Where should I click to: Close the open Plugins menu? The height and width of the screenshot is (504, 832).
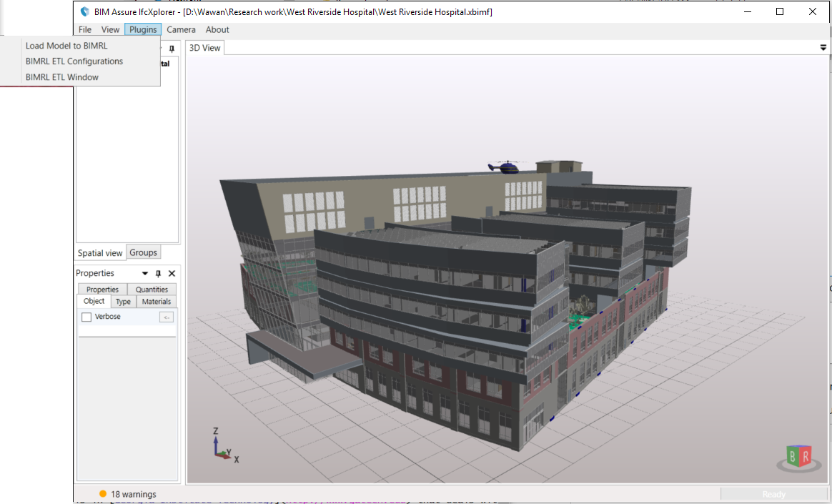tap(143, 30)
